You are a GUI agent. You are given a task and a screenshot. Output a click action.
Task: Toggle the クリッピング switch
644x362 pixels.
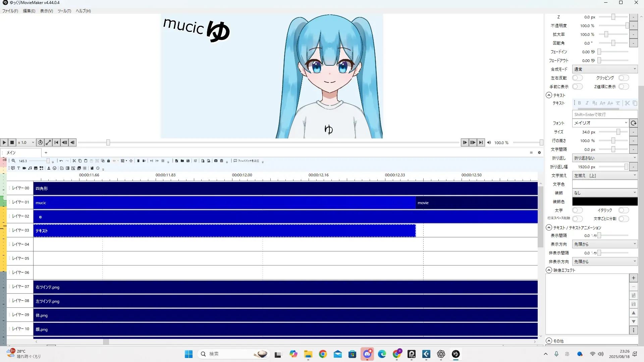[624, 78]
